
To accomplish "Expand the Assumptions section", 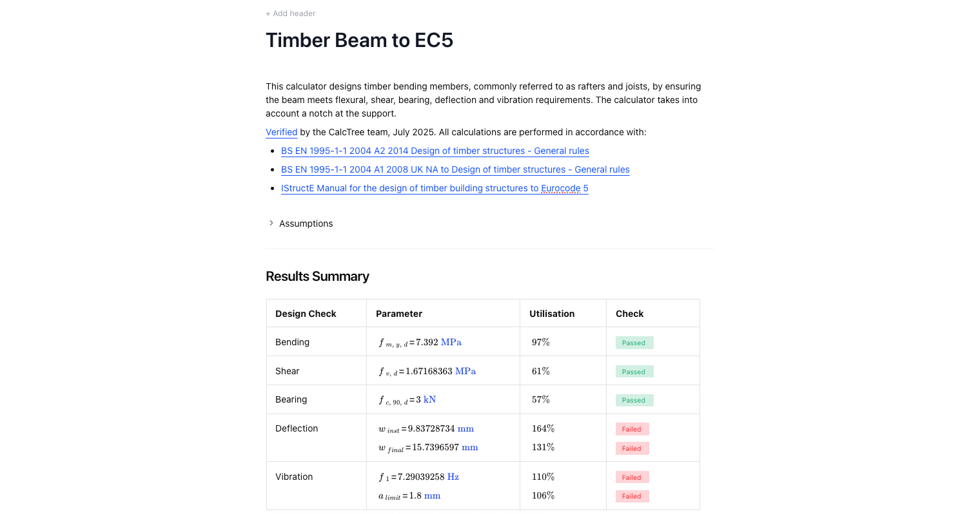I will point(306,223).
